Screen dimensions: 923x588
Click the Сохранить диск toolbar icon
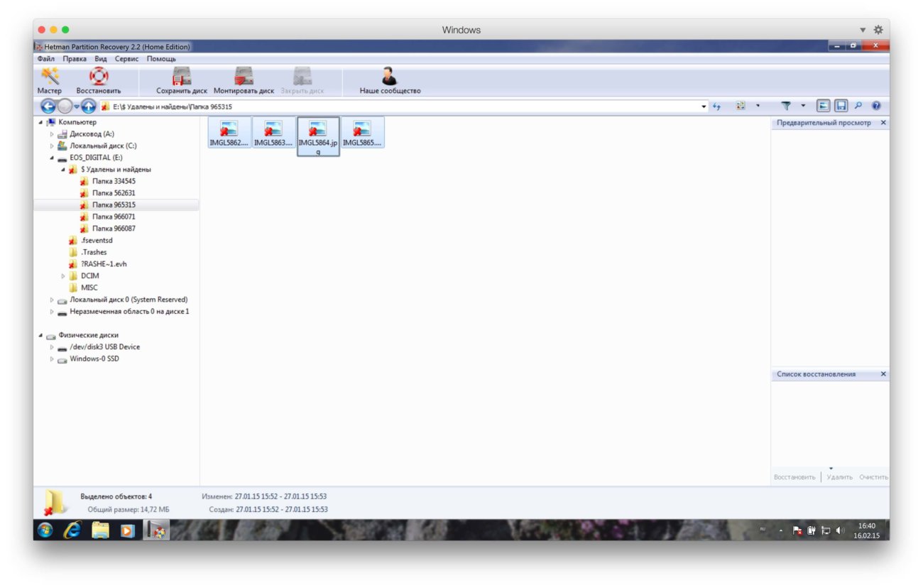[181, 77]
